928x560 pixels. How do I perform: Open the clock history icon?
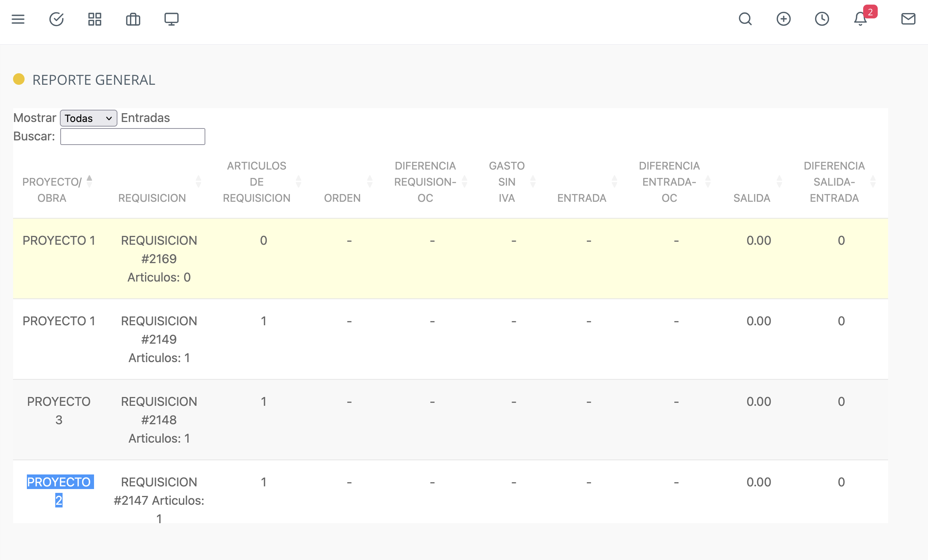822,19
